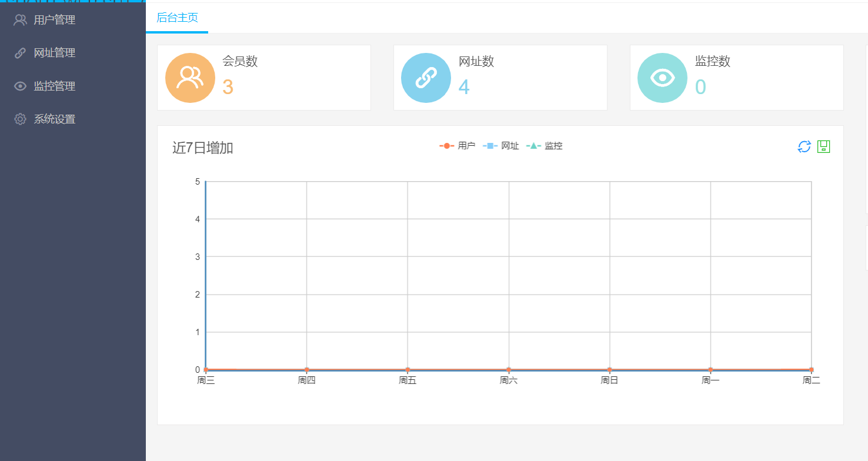Toggle 网址 series in chart legend
The image size is (868, 461).
point(500,146)
